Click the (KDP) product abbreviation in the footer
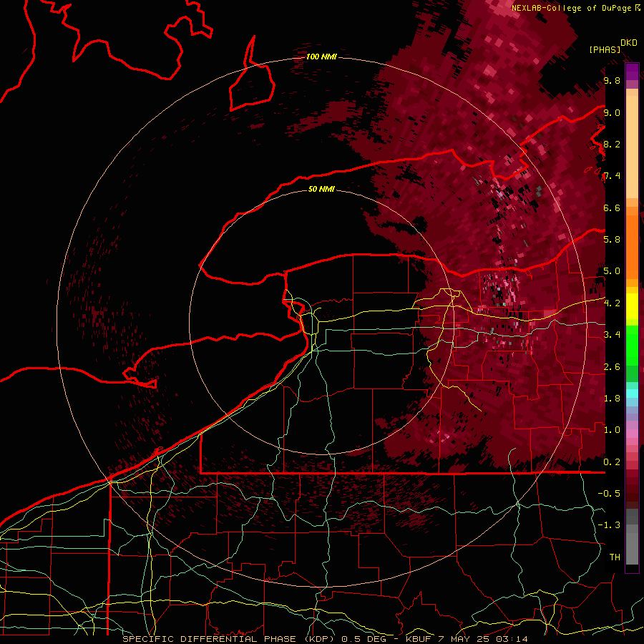644x644 pixels. click(x=320, y=639)
